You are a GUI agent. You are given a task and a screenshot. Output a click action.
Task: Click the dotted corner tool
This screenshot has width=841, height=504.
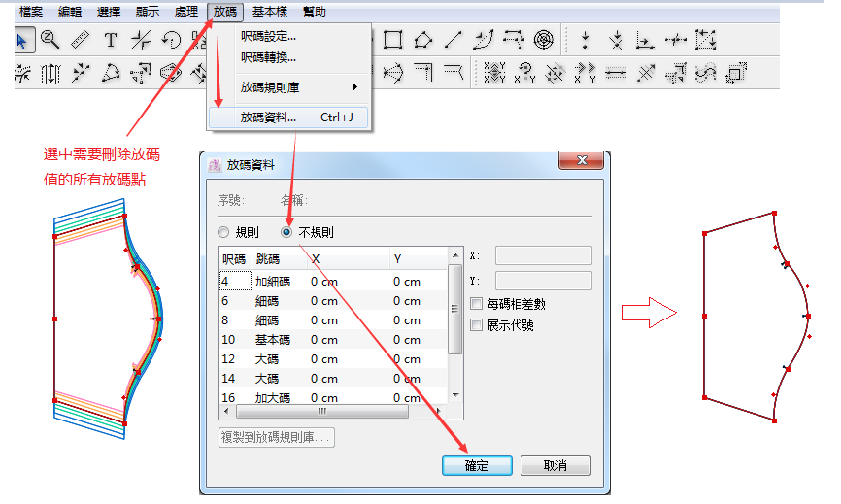click(423, 73)
